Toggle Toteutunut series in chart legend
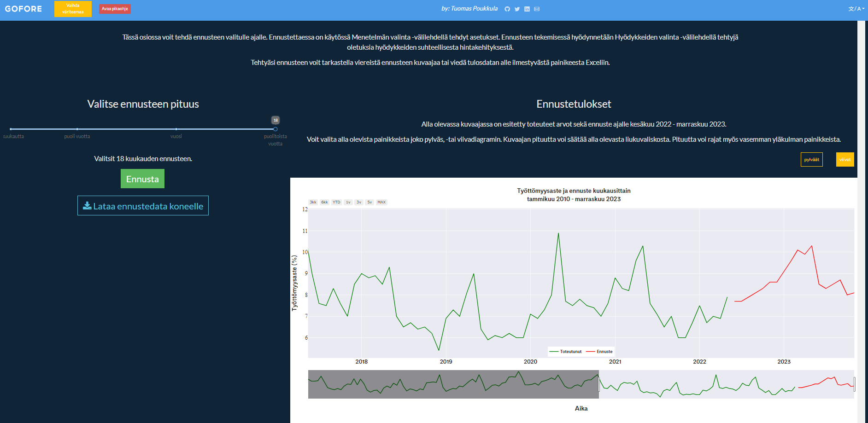 [x=566, y=352]
